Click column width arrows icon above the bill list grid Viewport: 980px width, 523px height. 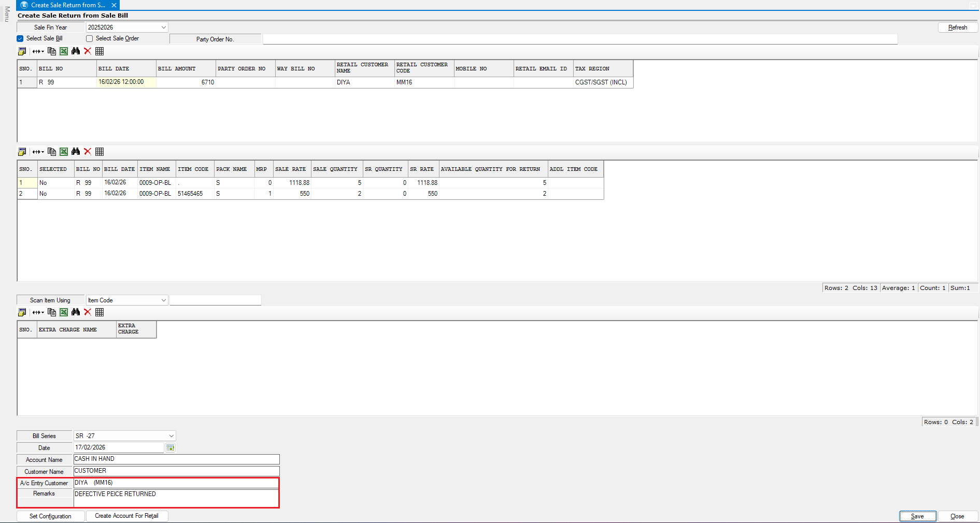pyautogui.click(x=38, y=51)
